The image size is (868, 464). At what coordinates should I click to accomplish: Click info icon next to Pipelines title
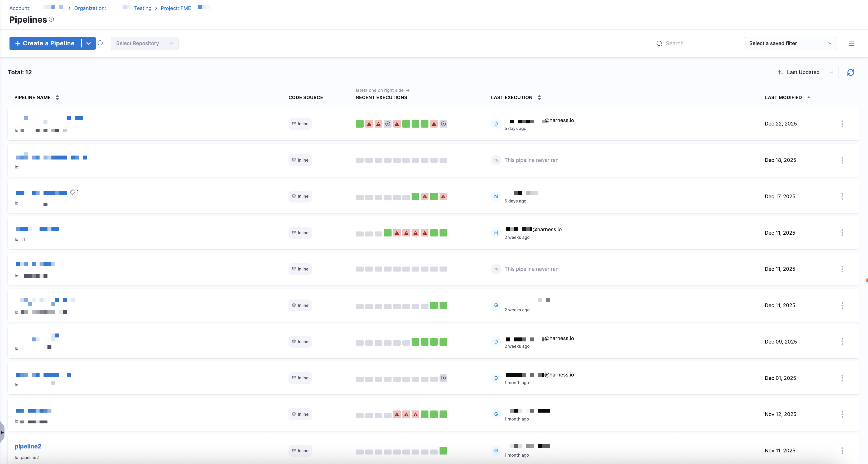tap(51, 19)
